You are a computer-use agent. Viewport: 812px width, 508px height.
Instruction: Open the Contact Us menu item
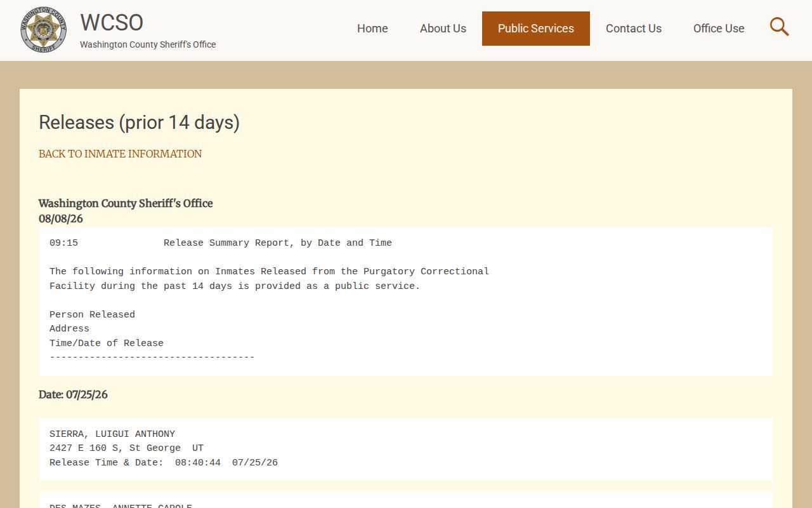(x=634, y=29)
